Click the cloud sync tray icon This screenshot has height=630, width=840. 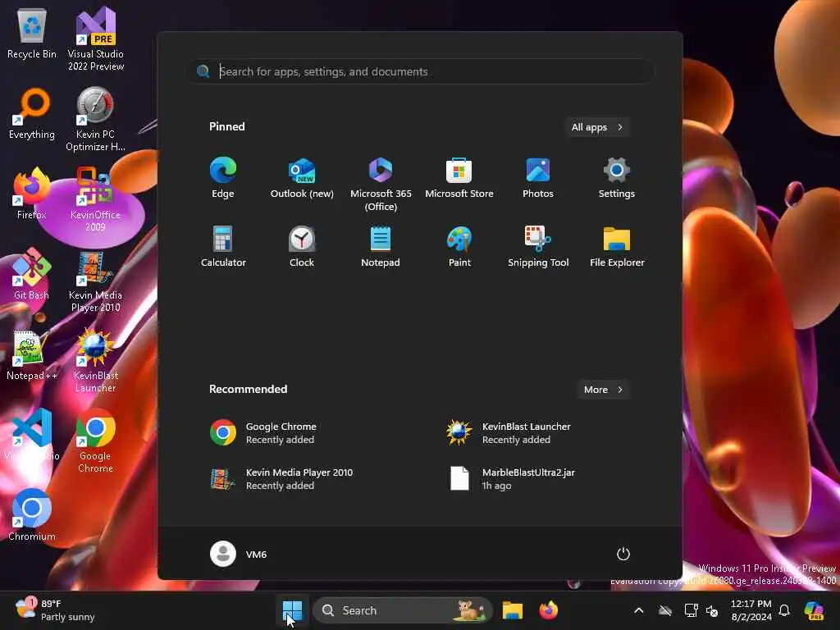click(664, 610)
